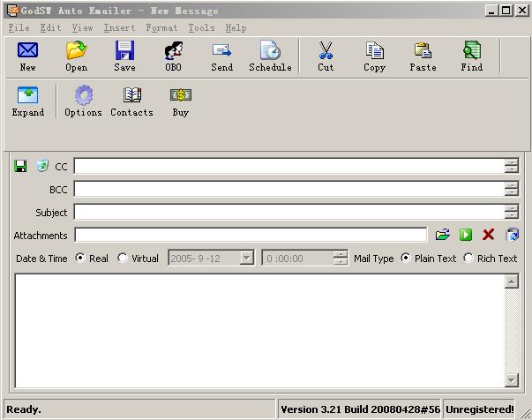Open the Tools menu
Screen dimensions: 532x420
click(x=201, y=28)
